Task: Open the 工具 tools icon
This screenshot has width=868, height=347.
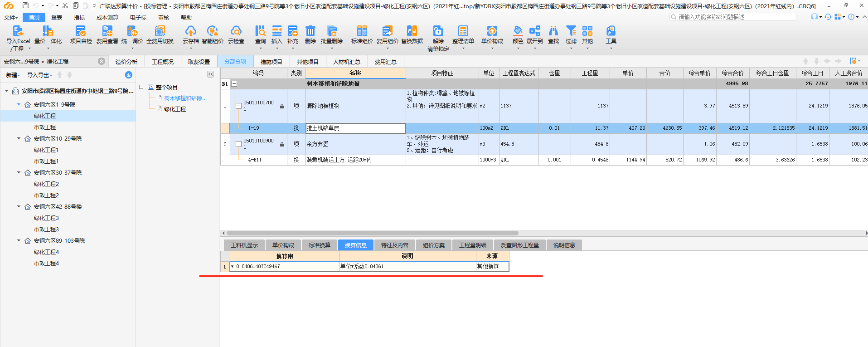Action: [611, 35]
